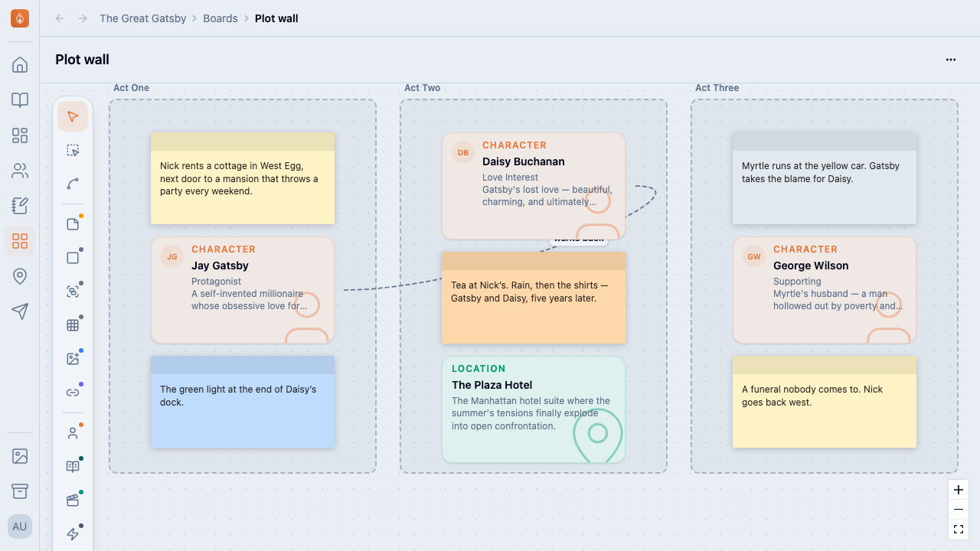This screenshot has width=980, height=551.
Task: Click the lightning bolt tool
Action: pos(73,534)
